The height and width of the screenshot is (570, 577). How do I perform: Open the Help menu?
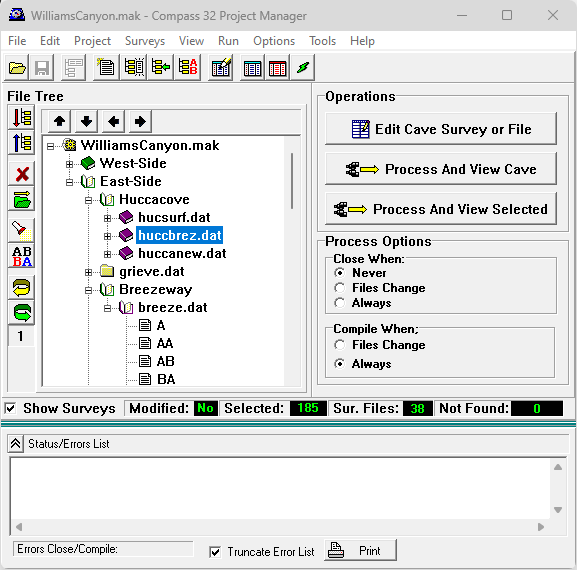coord(362,41)
